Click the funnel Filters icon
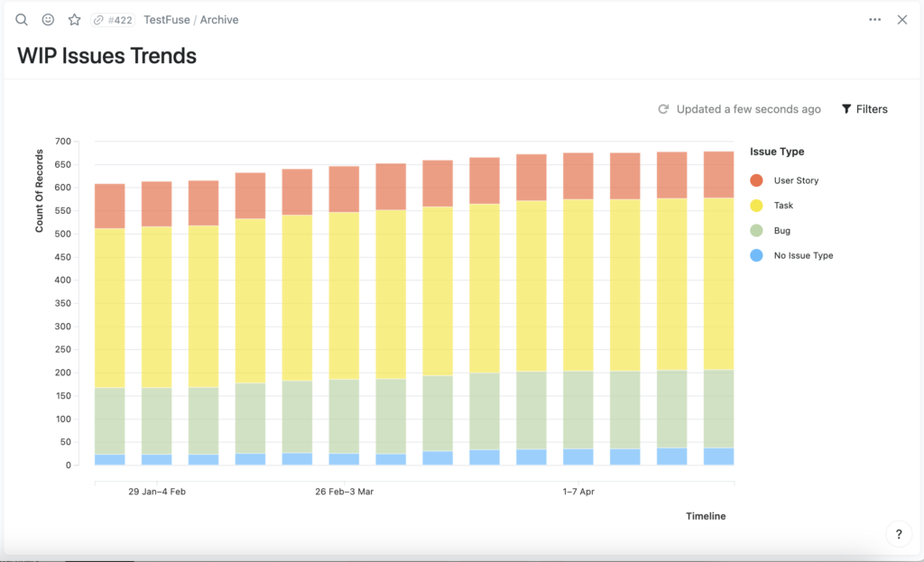Image resolution: width=924 pixels, height=562 pixels. click(846, 109)
